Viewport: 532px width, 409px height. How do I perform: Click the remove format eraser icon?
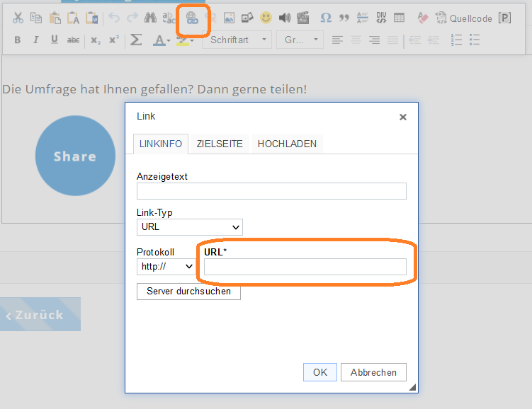423,18
